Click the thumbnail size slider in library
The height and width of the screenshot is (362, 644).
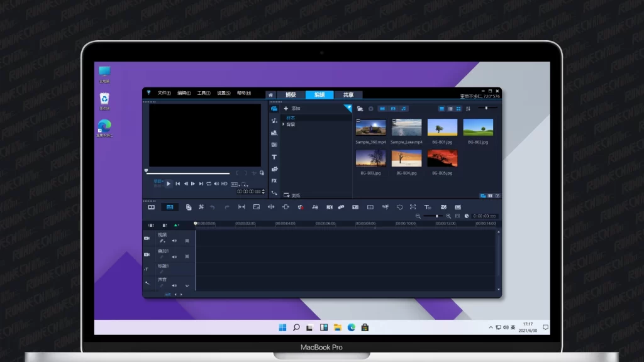tap(486, 108)
